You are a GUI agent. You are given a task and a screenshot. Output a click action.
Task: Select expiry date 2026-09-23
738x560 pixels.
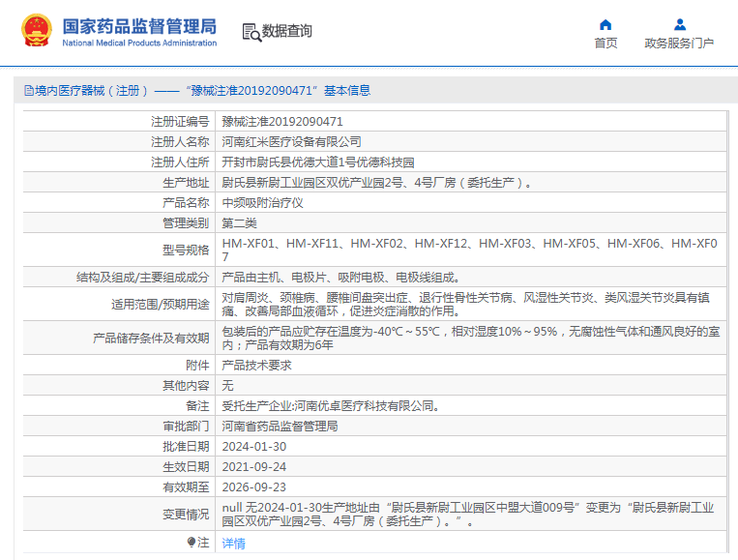253,487
